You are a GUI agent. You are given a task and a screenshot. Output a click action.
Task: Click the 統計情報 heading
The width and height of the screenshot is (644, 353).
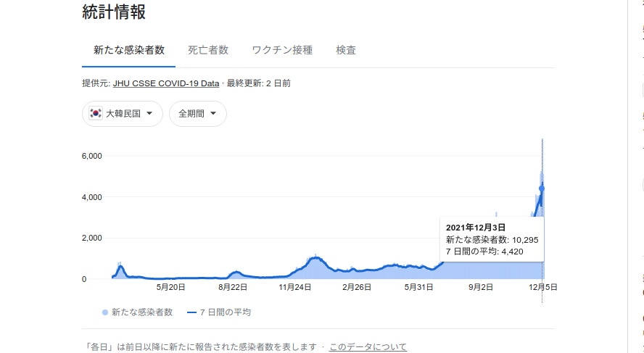click(114, 12)
